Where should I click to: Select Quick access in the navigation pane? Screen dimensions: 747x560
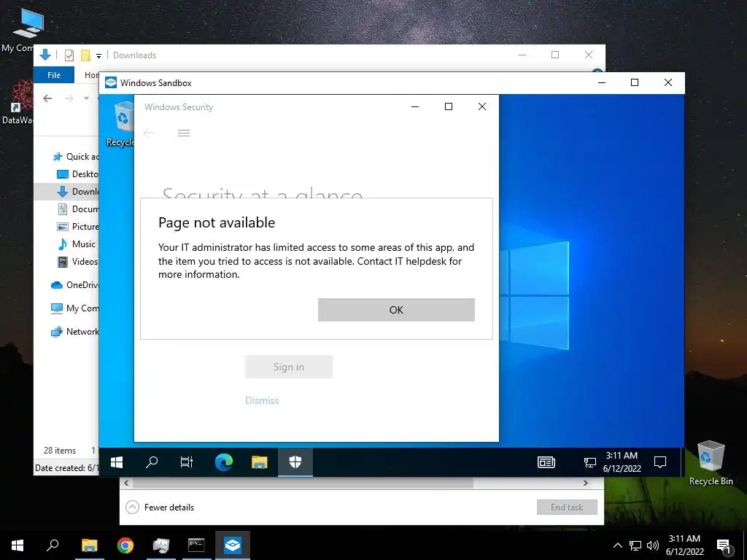click(75, 157)
